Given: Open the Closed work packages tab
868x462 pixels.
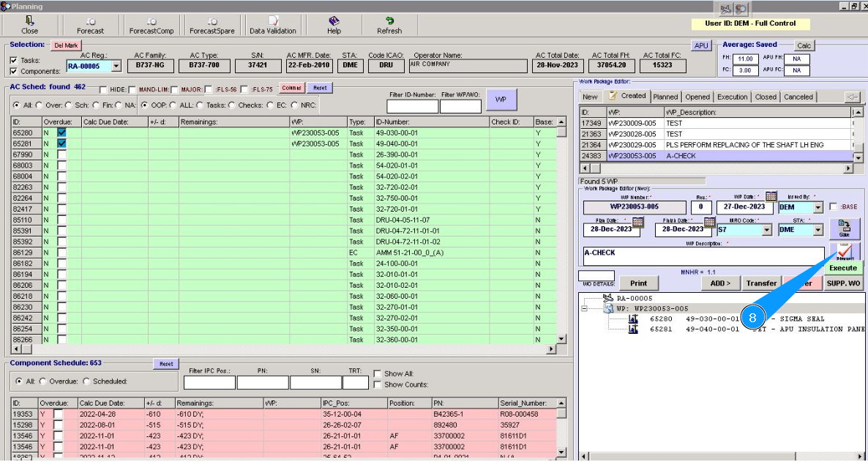Looking at the screenshot, I should (x=766, y=97).
